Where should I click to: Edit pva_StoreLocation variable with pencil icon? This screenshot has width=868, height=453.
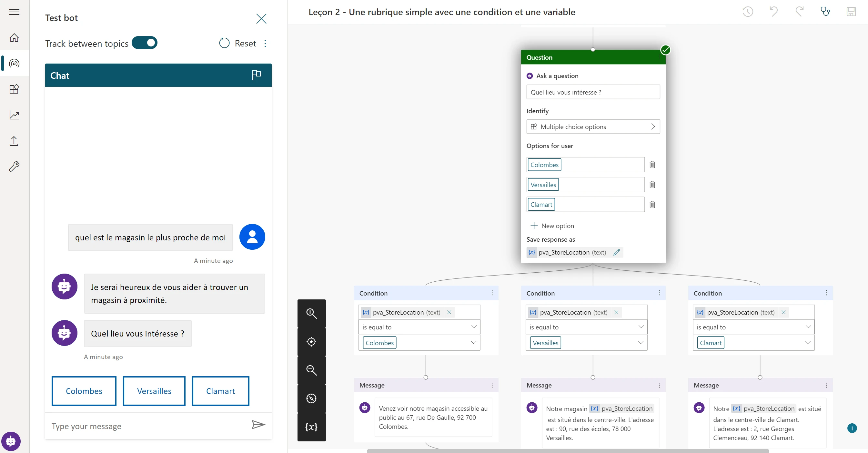(x=616, y=252)
